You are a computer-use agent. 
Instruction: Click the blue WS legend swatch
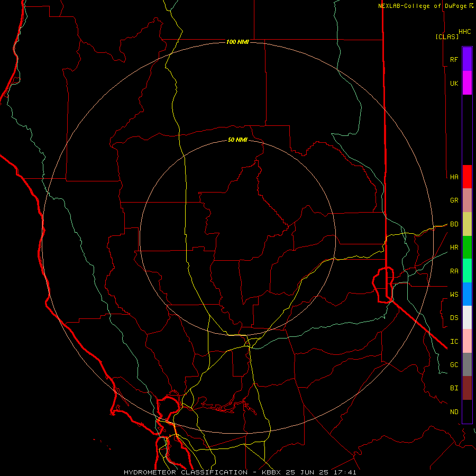(x=467, y=294)
